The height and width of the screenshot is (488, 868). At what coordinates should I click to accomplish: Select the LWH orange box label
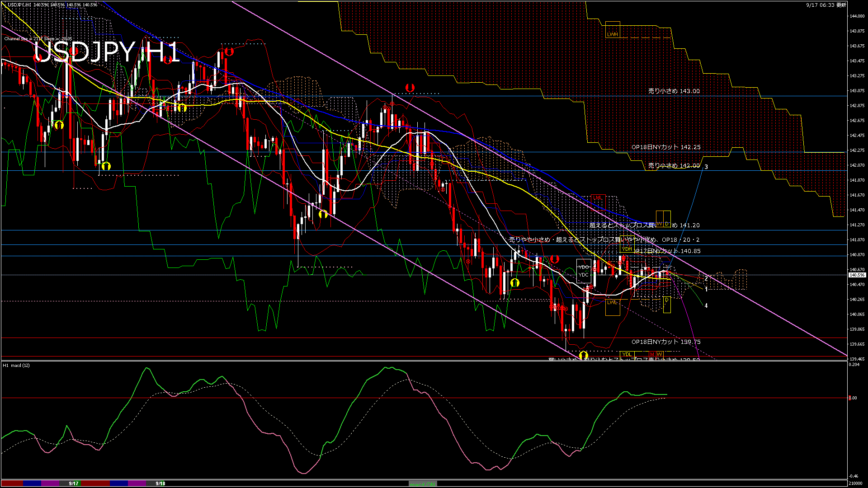point(612,34)
